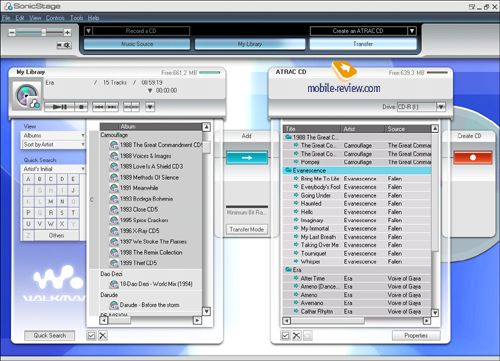Open the Artist's Initial dropdown
Viewport: 500px width, 361px height.
click(x=53, y=169)
